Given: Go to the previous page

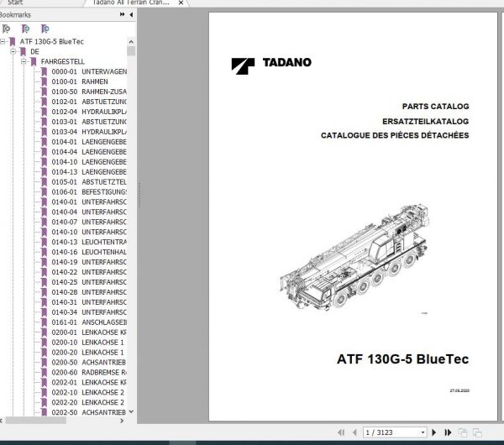Looking at the screenshot, I should (354, 432).
